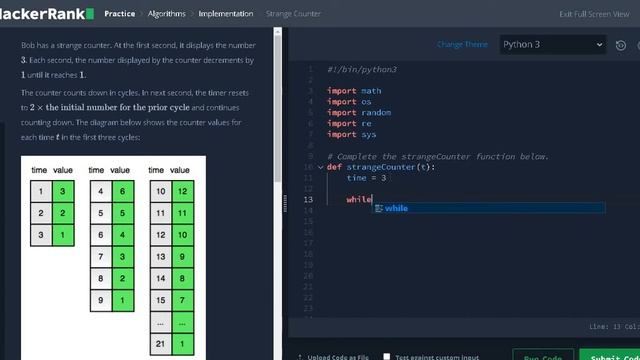
Task: Click the 'while' keyword in line 13
Action: pos(359,200)
